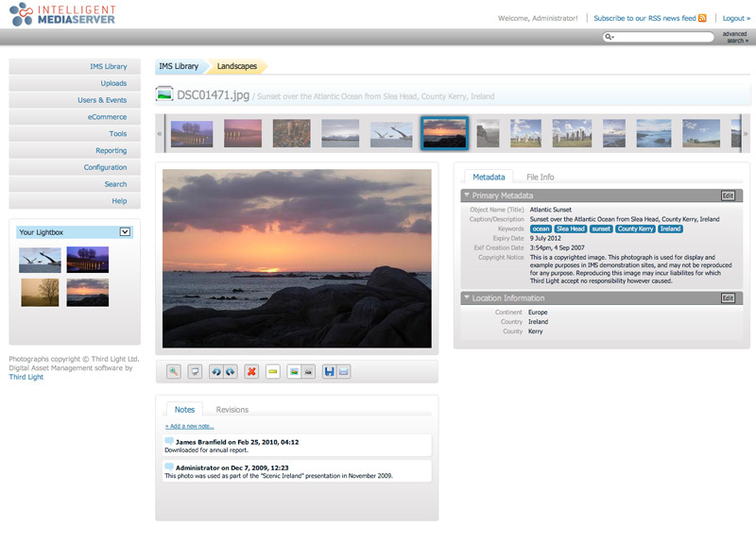756x543 pixels.
Task: Switch to the File Info tab
Action: click(540, 177)
